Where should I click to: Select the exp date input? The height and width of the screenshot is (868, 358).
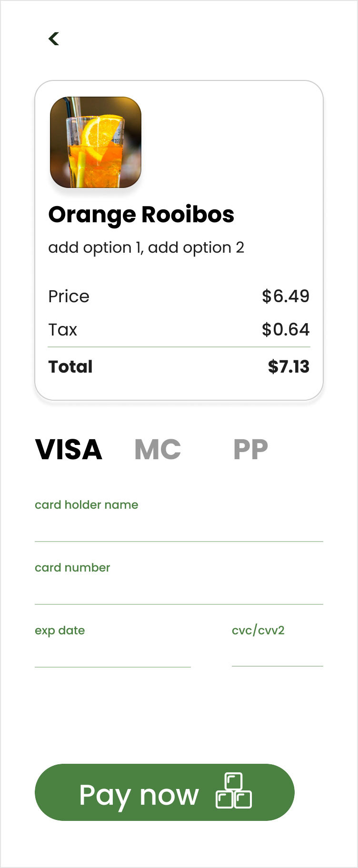point(112,654)
